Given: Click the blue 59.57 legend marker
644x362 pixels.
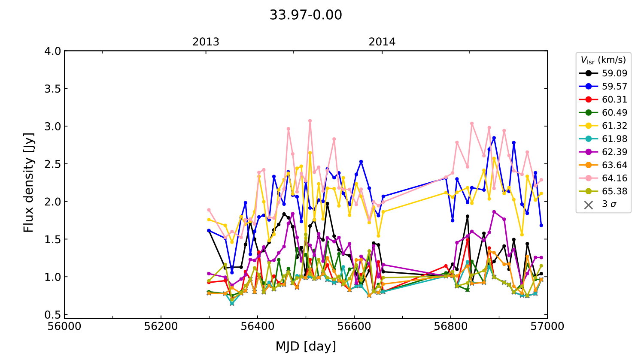Looking at the screenshot, I should click(x=588, y=87).
